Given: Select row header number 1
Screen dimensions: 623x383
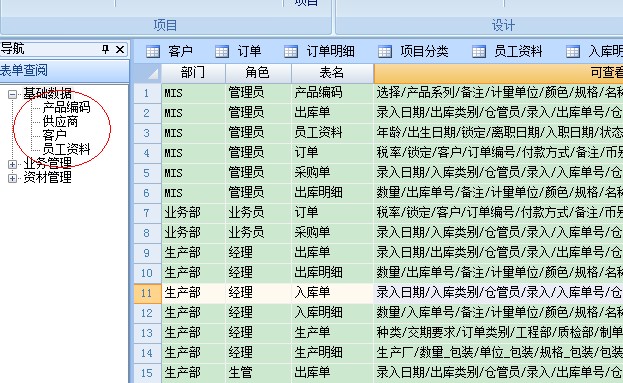Looking at the screenshot, I should tap(147, 93).
